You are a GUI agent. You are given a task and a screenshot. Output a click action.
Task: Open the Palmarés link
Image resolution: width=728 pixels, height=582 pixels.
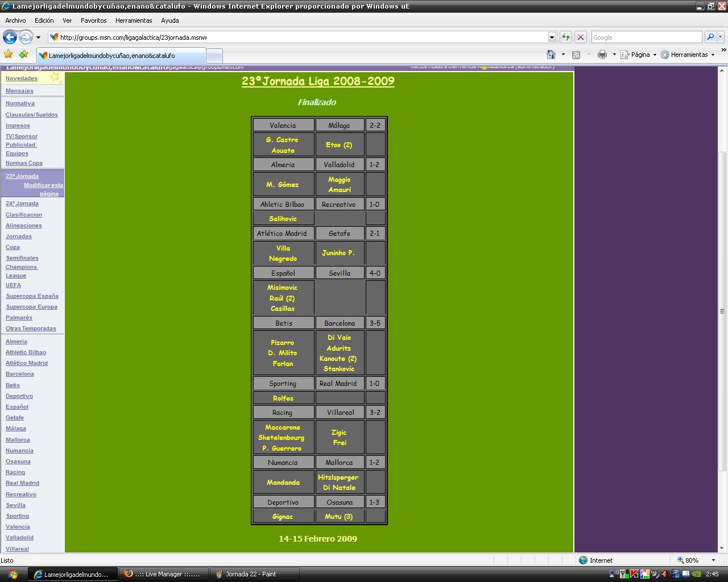coord(19,318)
